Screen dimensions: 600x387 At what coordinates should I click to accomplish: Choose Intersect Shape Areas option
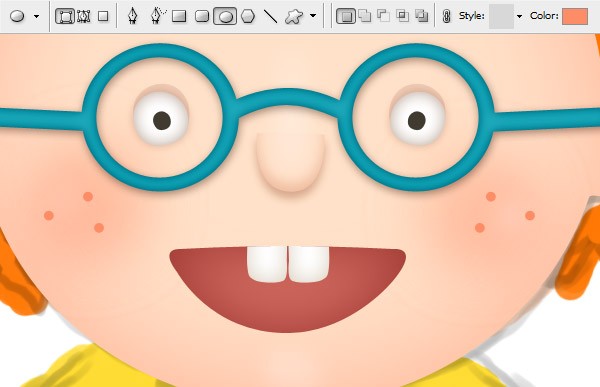pos(403,16)
